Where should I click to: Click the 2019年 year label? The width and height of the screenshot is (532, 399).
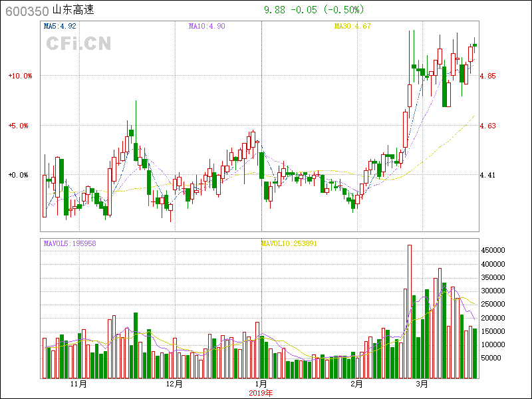click(x=261, y=393)
